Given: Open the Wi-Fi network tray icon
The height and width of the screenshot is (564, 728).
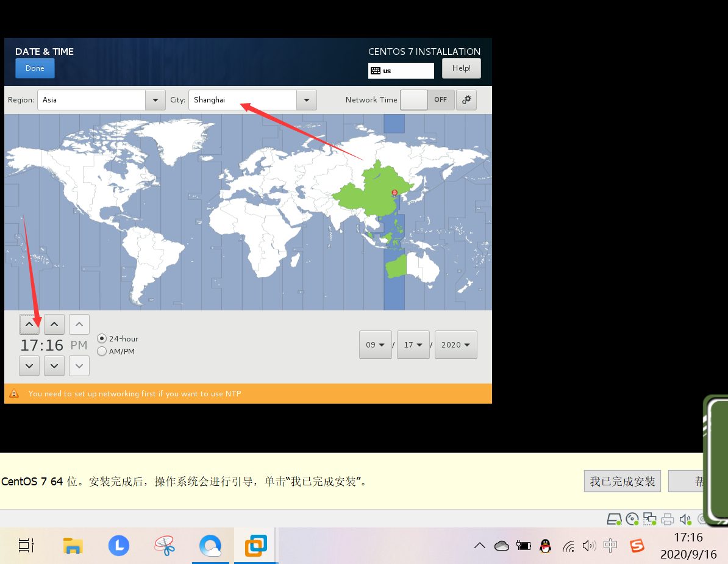Looking at the screenshot, I should coord(568,546).
